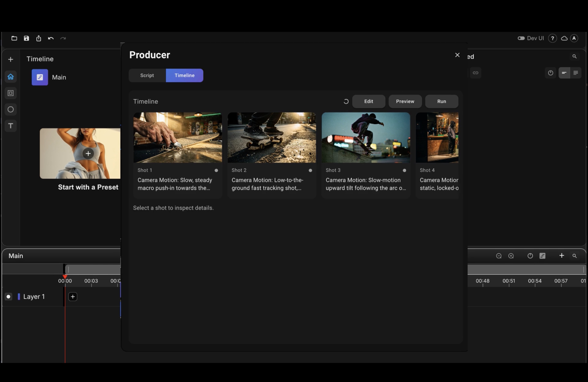
Task: Select the circle shape sidebar icon
Action: (x=11, y=110)
